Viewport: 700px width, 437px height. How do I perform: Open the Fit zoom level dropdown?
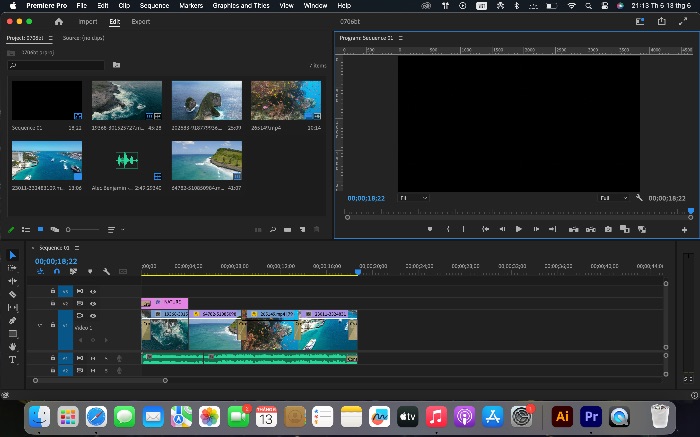click(x=413, y=198)
